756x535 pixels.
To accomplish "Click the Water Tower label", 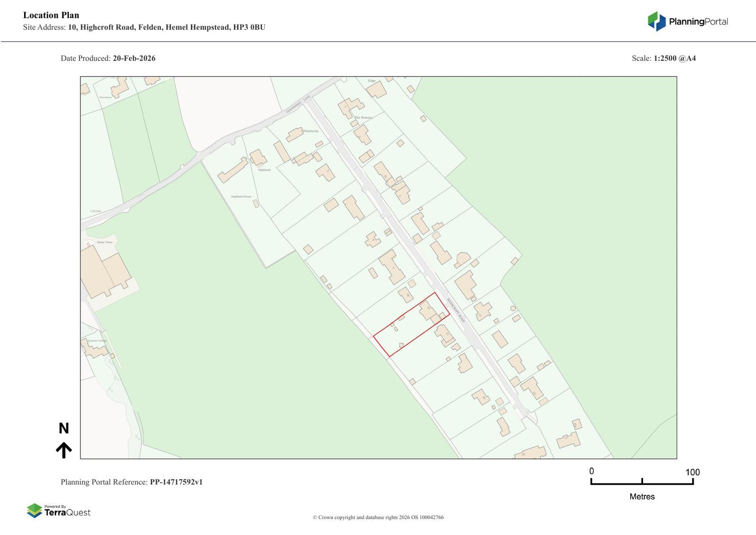I will pos(105,242).
